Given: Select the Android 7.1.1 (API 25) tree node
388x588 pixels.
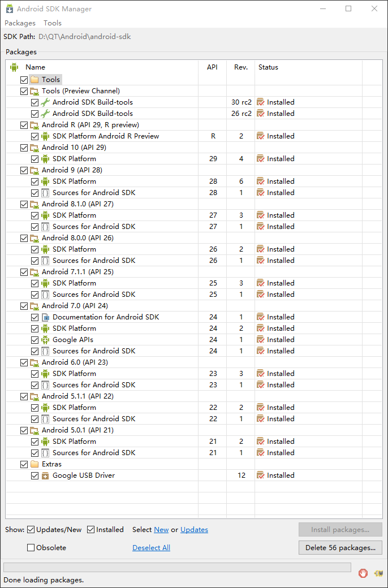Looking at the screenshot, I should pos(77,272).
